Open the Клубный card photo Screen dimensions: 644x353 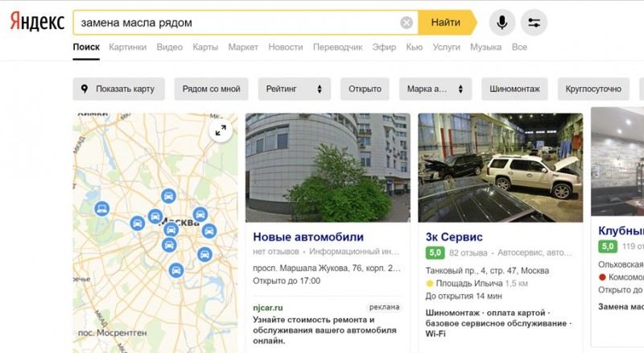(617, 161)
